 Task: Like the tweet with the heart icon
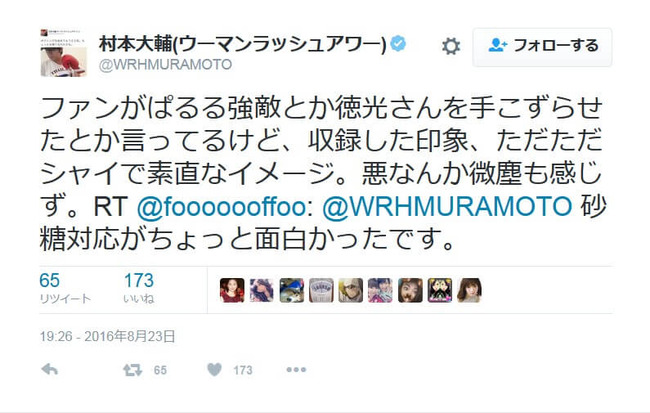coord(214,369)
